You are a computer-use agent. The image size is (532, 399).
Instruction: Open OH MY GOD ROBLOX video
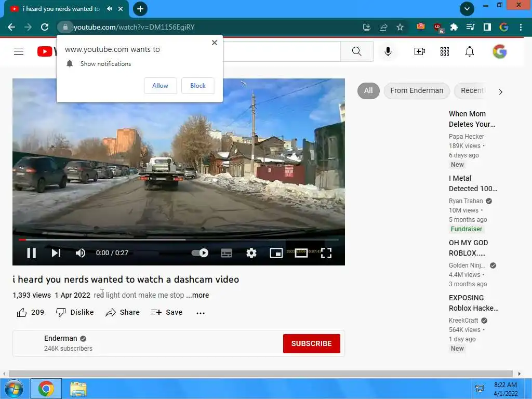(468, 248)
